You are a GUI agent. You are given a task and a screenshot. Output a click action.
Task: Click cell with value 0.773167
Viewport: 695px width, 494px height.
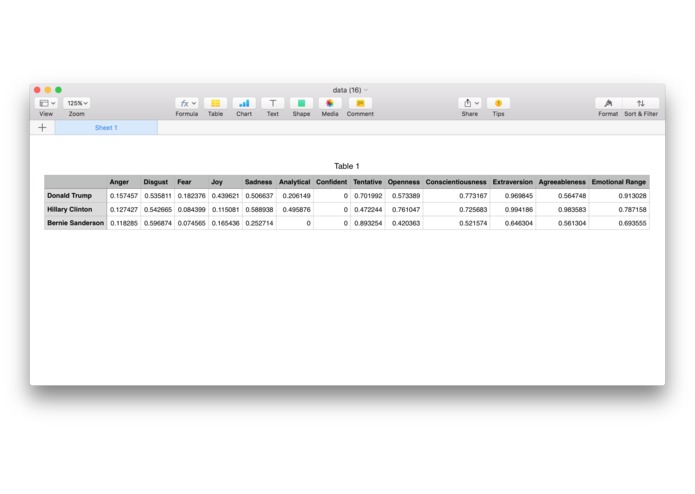(457, 196)
